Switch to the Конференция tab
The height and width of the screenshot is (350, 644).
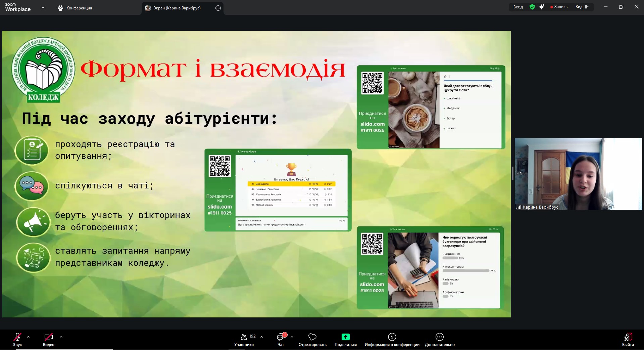coord(75,8)
